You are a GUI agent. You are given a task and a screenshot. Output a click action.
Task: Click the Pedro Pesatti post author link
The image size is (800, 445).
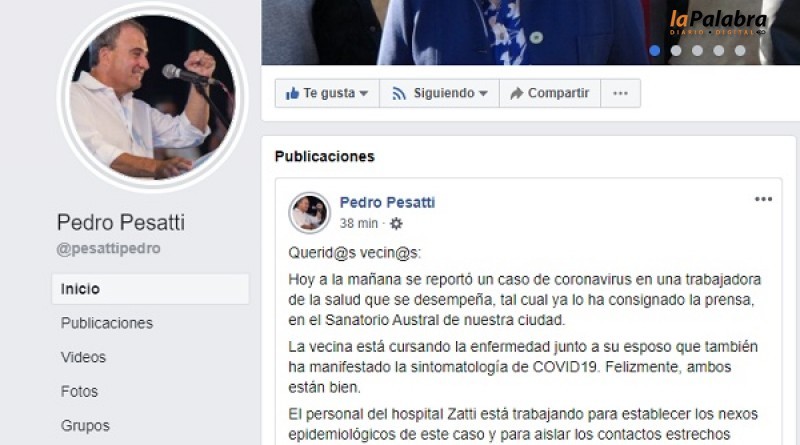click(x=387, y=203)
